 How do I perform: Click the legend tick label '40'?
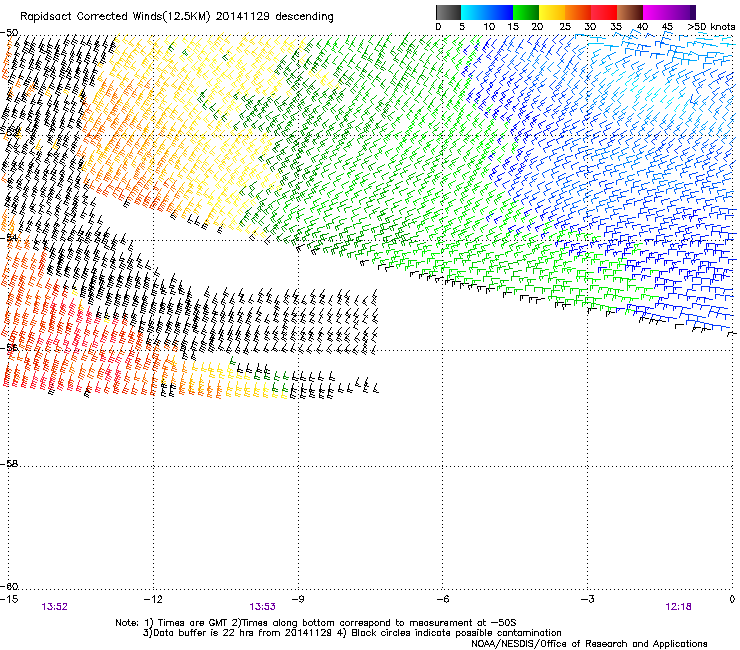pos(642,26)
